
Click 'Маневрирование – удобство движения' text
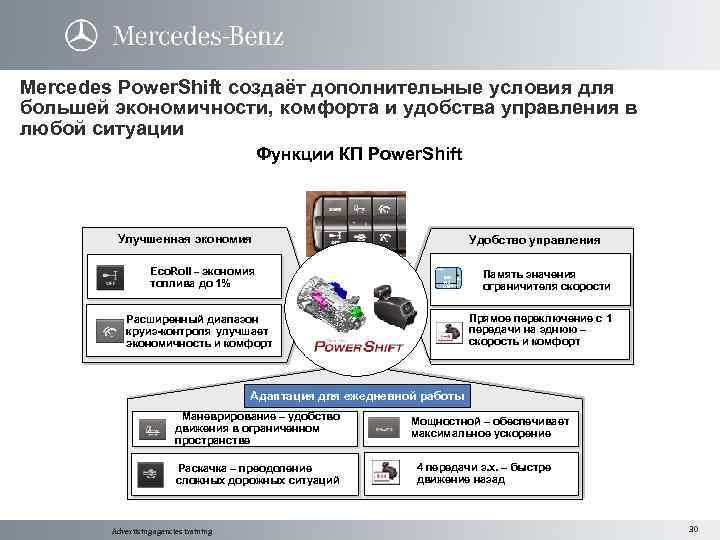point(257,428)
